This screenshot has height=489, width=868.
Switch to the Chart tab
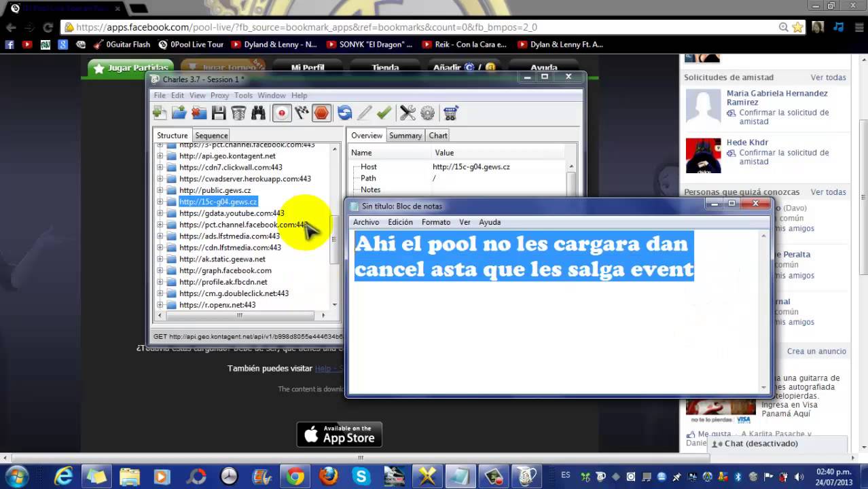[x=438, y=135]
